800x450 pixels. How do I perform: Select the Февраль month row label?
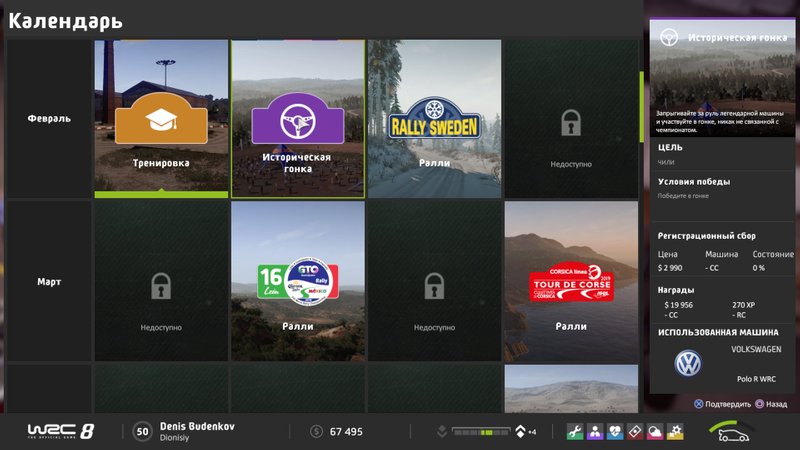[x=49, y=118]
